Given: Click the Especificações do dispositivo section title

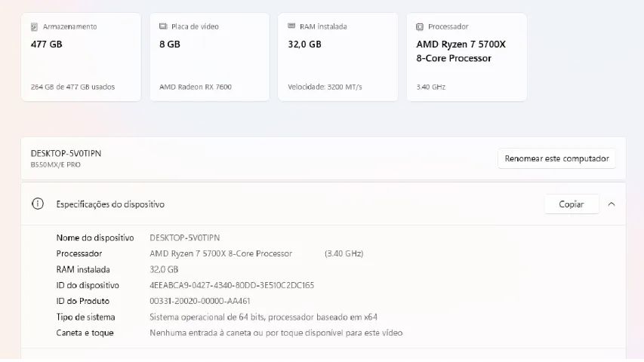Looking at the screenshot, I should click(x=110, y=204).
